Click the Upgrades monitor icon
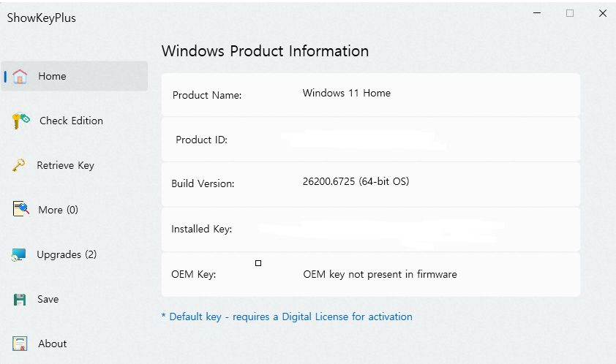Image resolution: width=616 pixels, height=364 pixels. pos(18,255)
